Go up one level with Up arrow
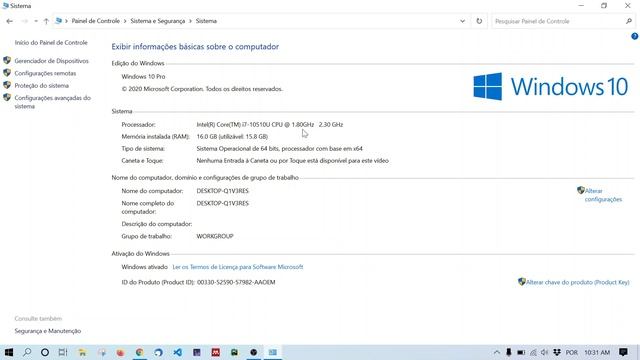Viewport: 640px width, 360px height. [x=46, y=21]
